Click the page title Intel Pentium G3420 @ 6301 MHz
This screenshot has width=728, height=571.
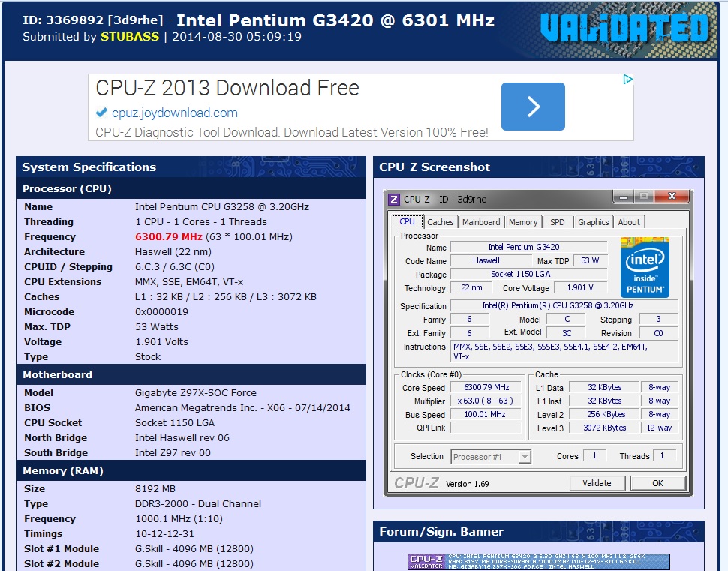point(335,20)
